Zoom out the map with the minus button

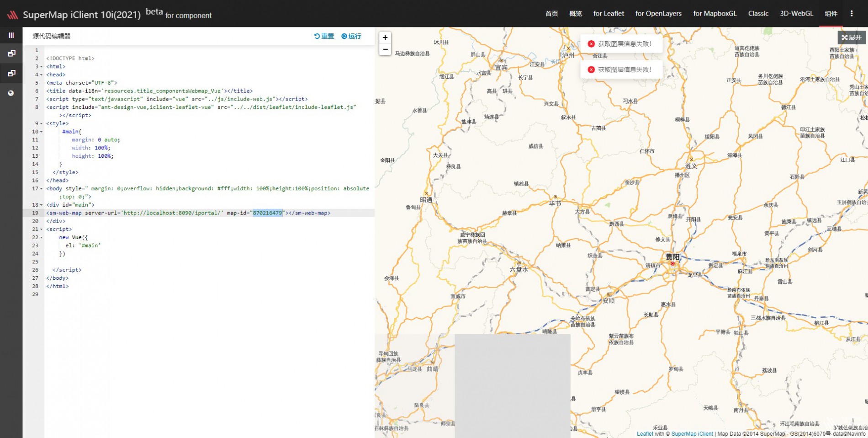tap(385, 49)
